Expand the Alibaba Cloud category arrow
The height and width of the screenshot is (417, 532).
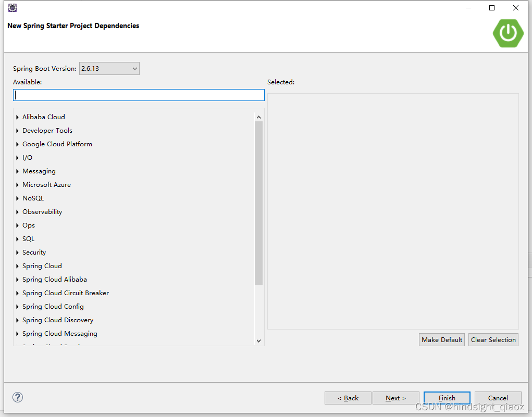17,117
